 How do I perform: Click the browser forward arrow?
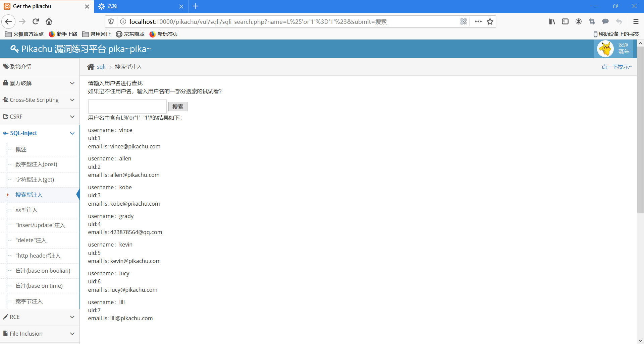click(22, 21)
